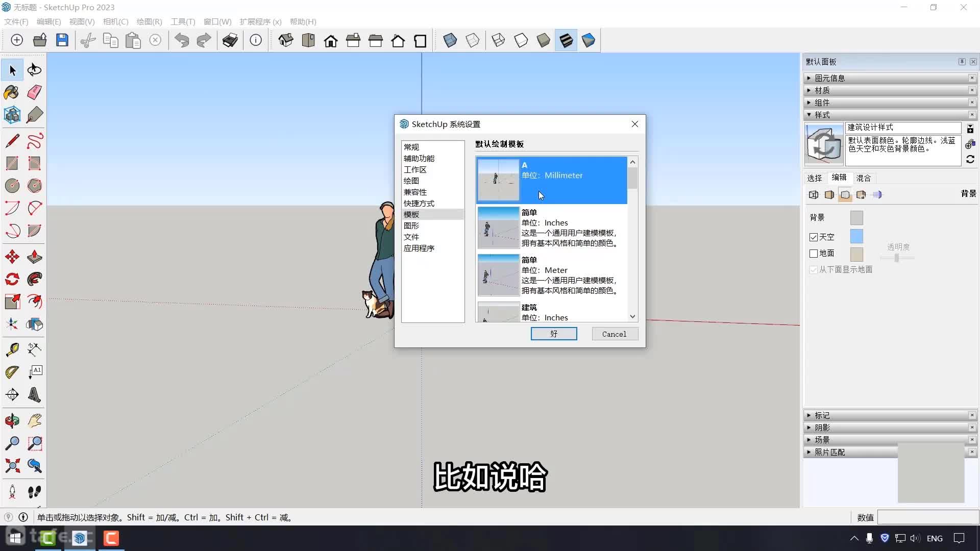Uncheck the 天空 sky checkbox
This screenshot has height=551, width=980.
pyautogui.click(x=814, y=237)
